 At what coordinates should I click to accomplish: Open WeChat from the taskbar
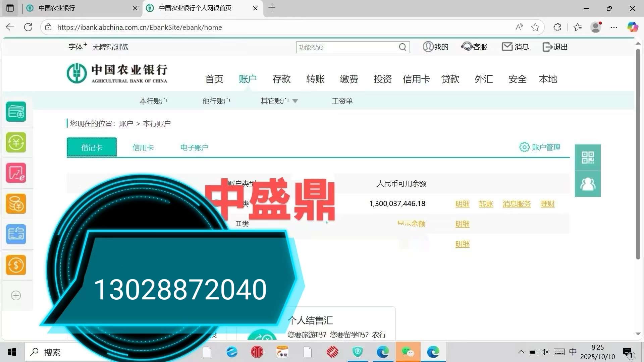click(x=408, y=352)
